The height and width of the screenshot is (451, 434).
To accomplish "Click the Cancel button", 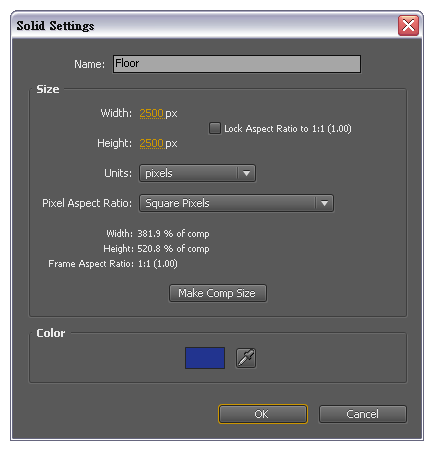I will click(363, 414).
